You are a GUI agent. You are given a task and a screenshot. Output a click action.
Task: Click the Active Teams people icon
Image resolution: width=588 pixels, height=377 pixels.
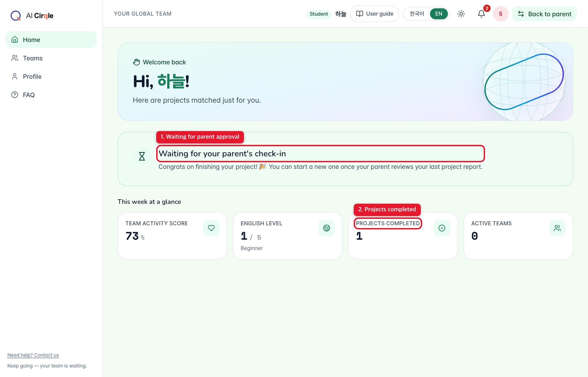557,228
